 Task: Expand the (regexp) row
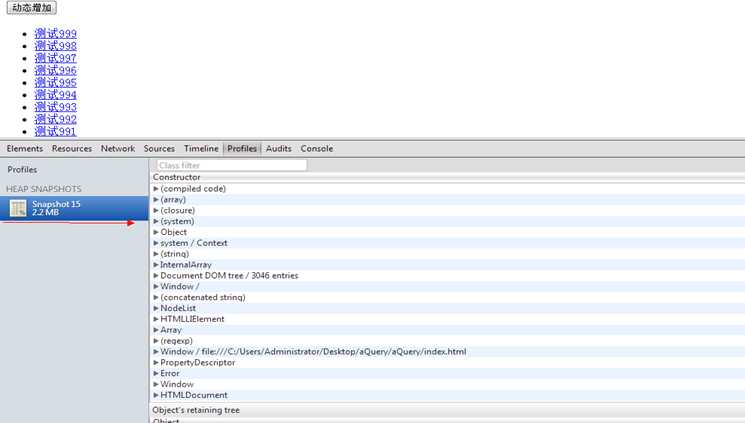[x=155, y=341]
